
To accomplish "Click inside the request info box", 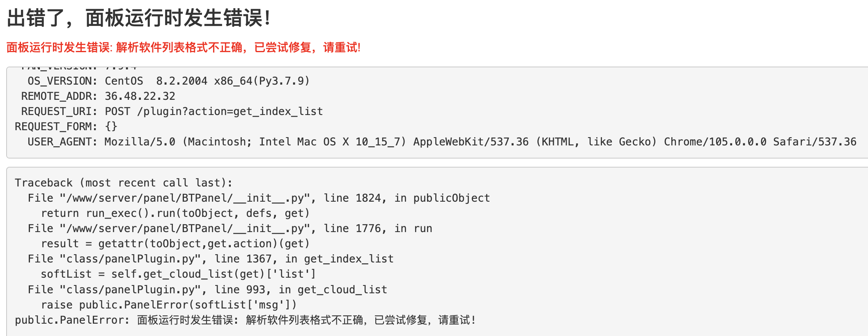I will click(437, 113).
